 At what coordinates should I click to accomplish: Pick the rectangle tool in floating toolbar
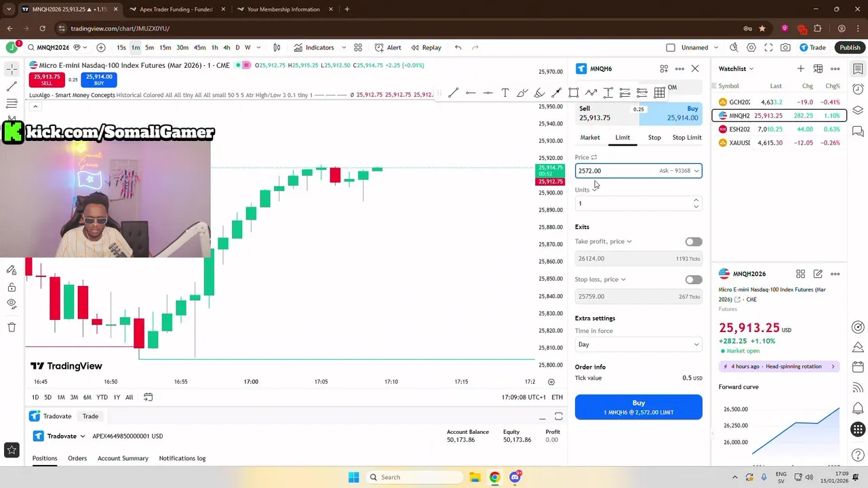pos(574,93)
